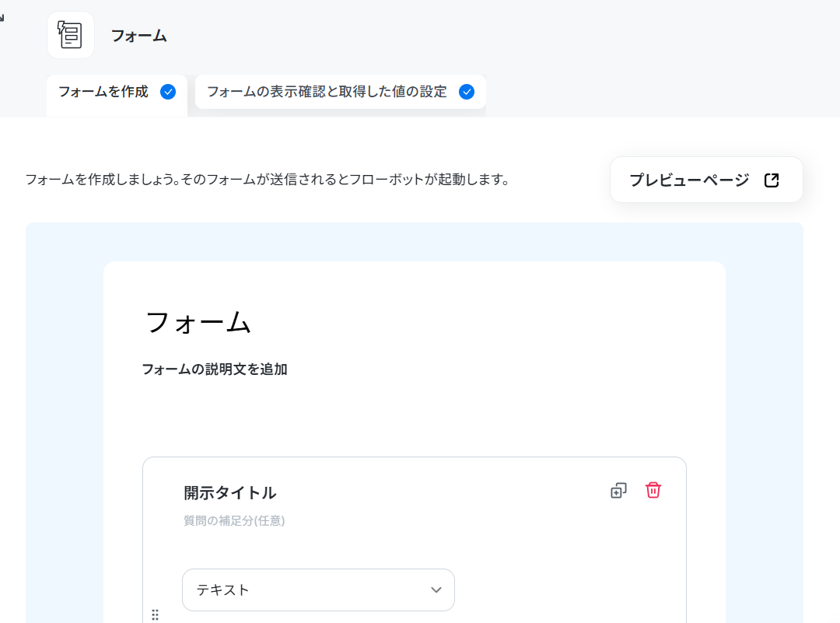Click フォームの説明文を追加 to add a description
Viewport: 840px width, 623px height.
click(215, 369)
